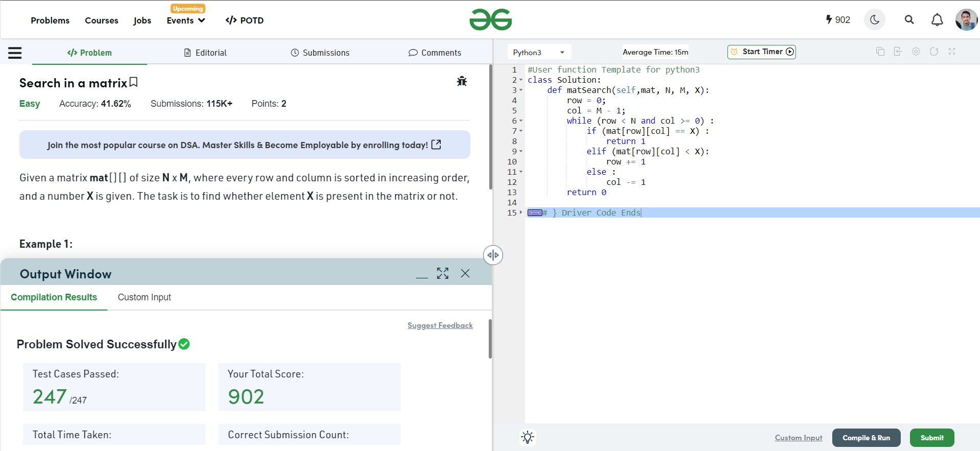Viewport: 980px width, 451px height.
Task: Click the GeeksforGeeks logo
Action: [490, 20]
